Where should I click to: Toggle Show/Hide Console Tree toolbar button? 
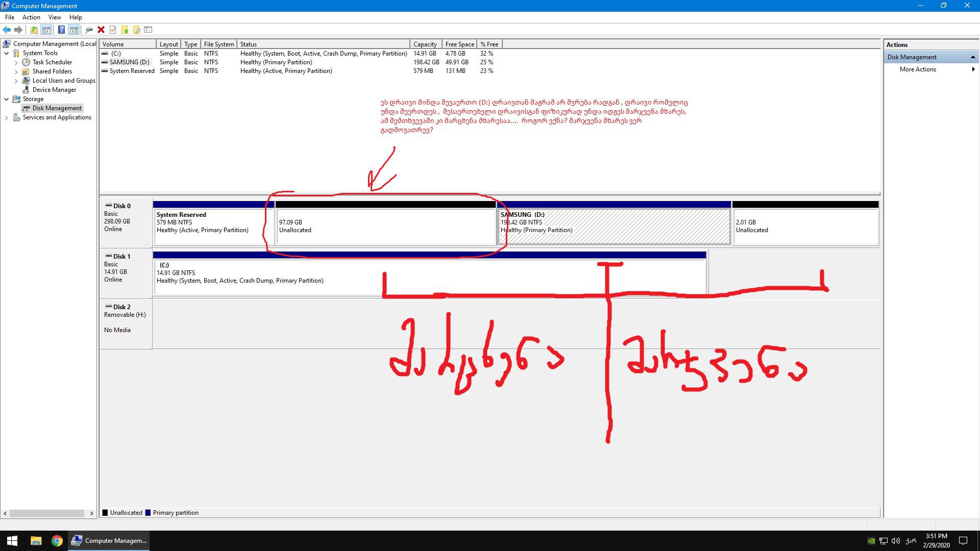point(46,30)
